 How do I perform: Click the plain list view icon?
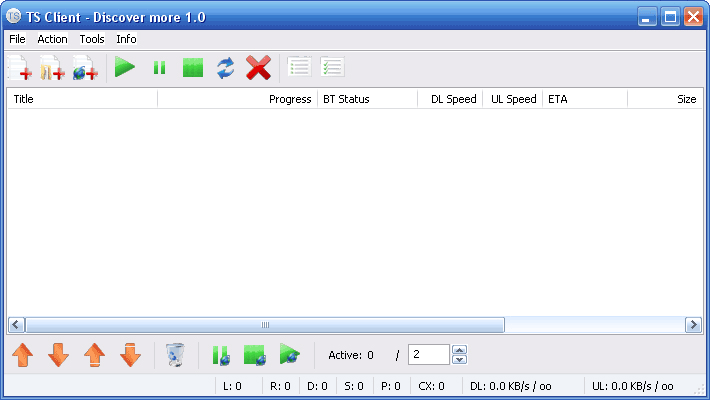coord(299,67)
